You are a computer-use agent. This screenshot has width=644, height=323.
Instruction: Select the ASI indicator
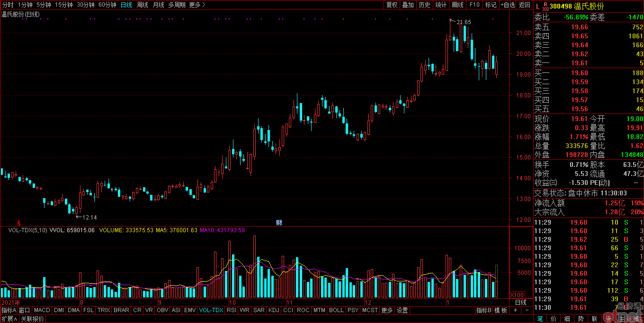pyautogui.click(x=176, y=310)
